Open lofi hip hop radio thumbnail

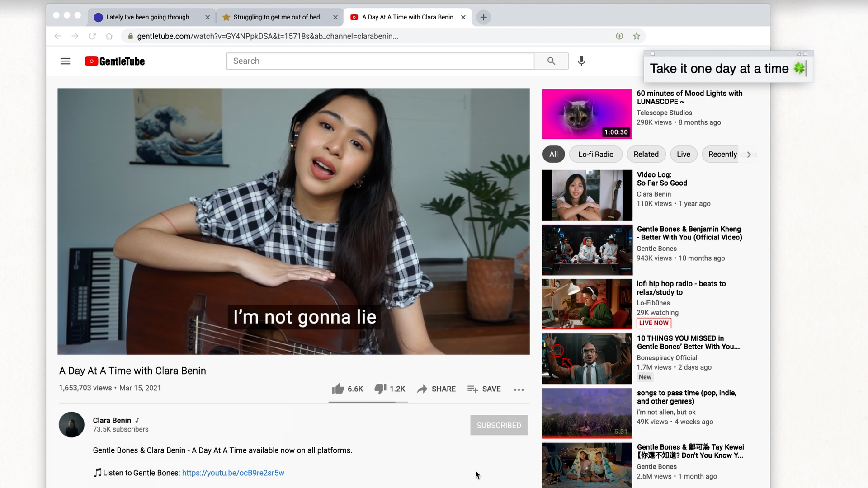click(x=587, y=304)
